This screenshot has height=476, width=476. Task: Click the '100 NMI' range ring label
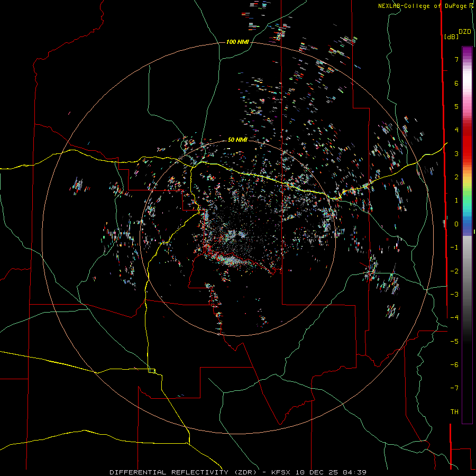[x=237, y=42]
